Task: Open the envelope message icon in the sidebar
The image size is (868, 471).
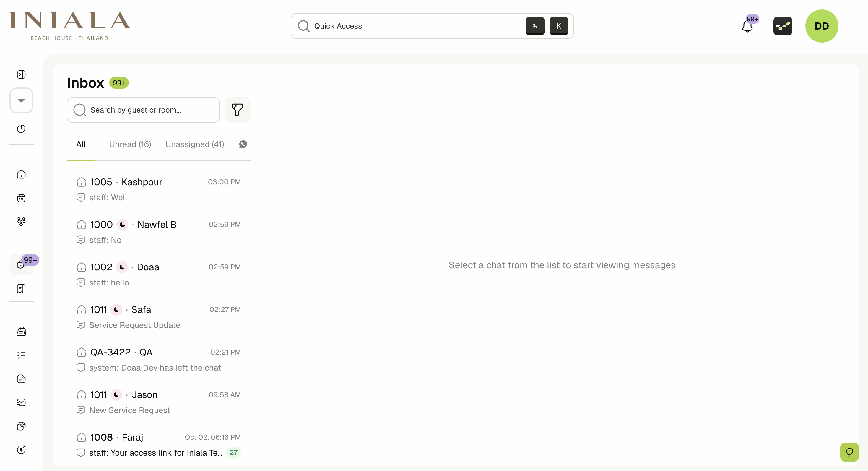Action: point(21,402)
